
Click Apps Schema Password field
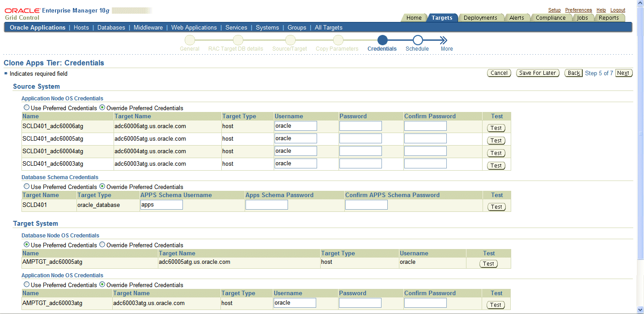267,205
